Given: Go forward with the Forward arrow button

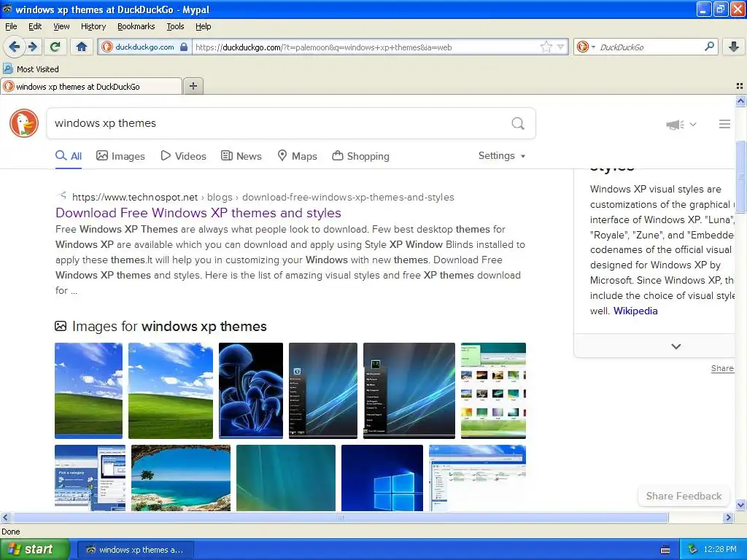Looking at the screenshot, I should click(32, 47).
